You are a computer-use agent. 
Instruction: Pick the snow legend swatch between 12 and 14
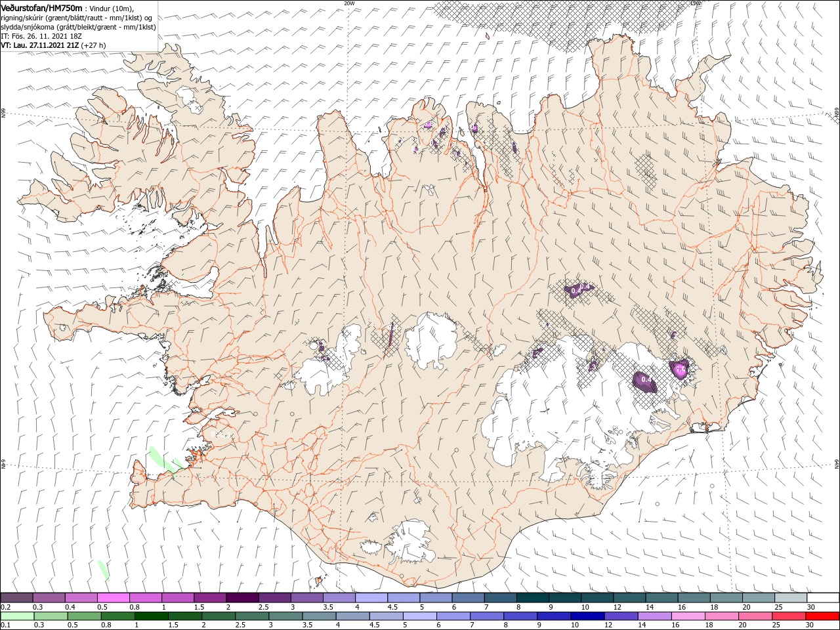[629, 598]
